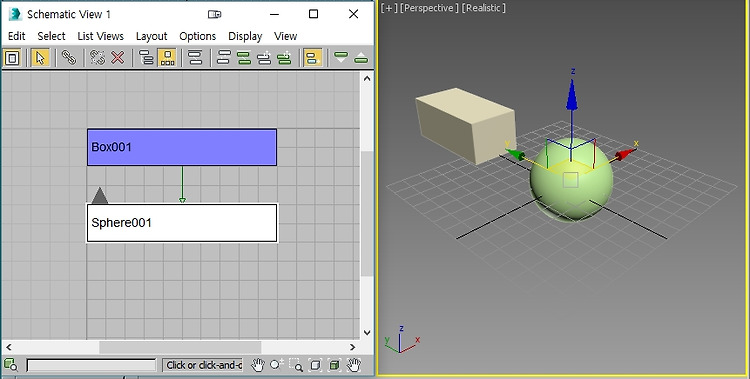This screenshot has height=379, width=750.
Task: Choose the Zoom Region tool
Action: point(296,365)
